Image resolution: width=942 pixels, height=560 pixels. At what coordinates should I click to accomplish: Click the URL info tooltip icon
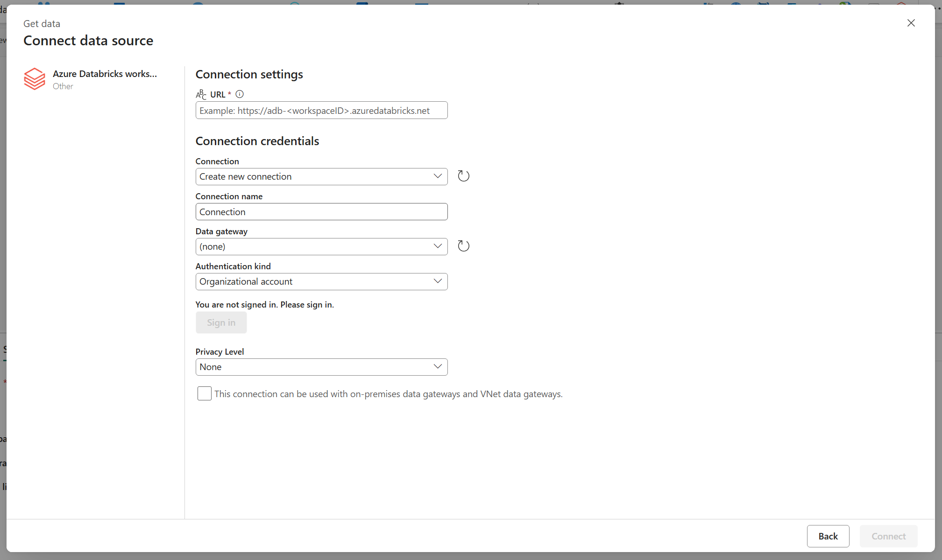[x=240, y=94]
